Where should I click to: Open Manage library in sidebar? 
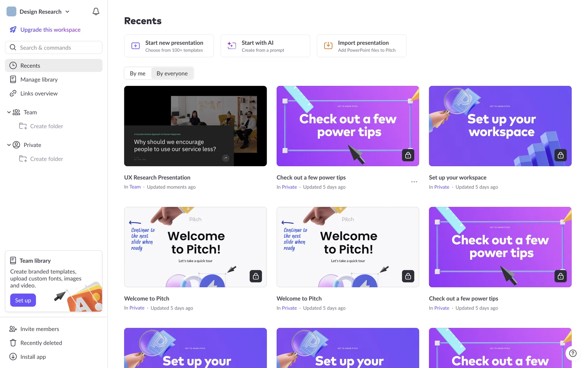click(39, 79)
